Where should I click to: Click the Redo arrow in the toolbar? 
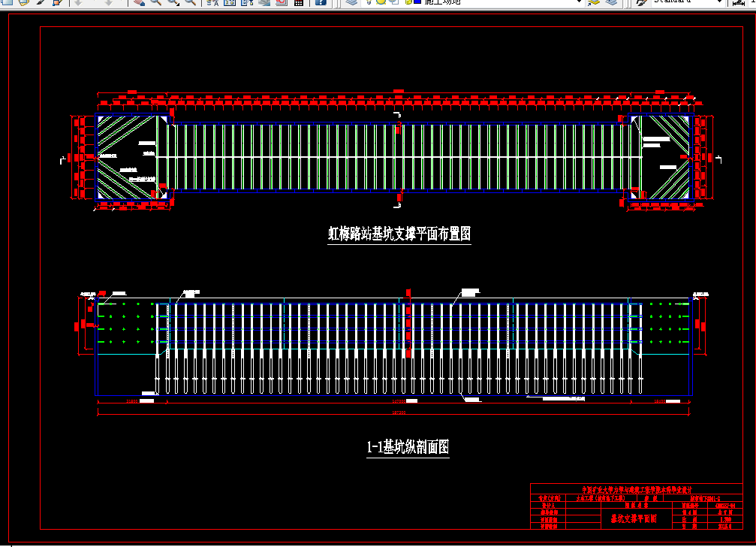pos(108,2)
